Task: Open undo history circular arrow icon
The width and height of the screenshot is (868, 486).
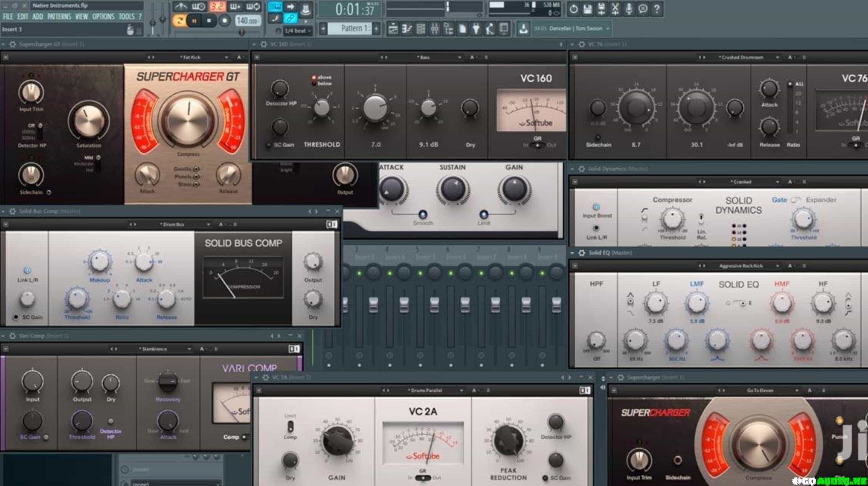Action: 574,9
